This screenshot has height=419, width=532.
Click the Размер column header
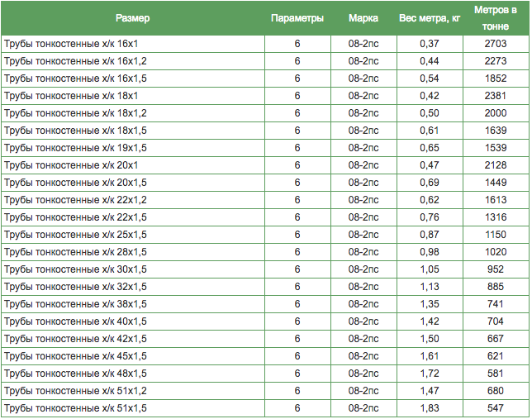(x=133, y=18)
